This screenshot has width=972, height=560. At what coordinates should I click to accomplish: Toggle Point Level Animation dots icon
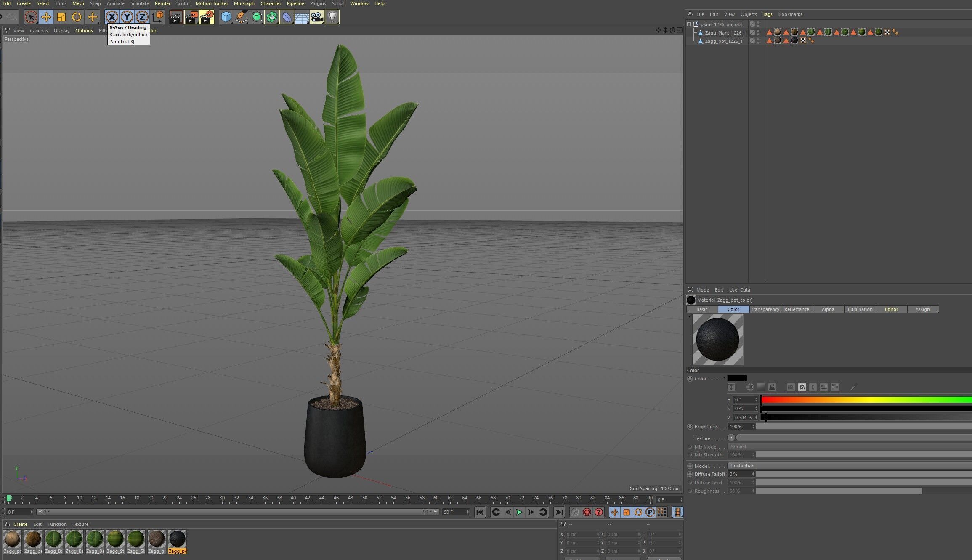pyautogui.click(x=662, y=512)
